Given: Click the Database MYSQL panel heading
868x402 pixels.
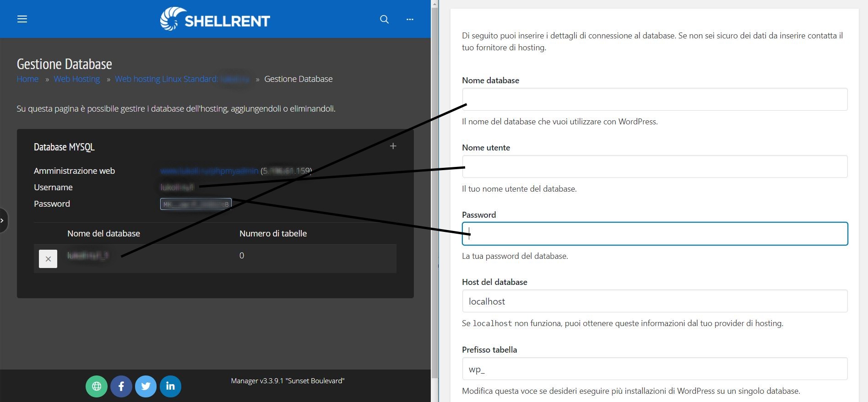Looking at the screenshot, I should [x=64, y=147].
